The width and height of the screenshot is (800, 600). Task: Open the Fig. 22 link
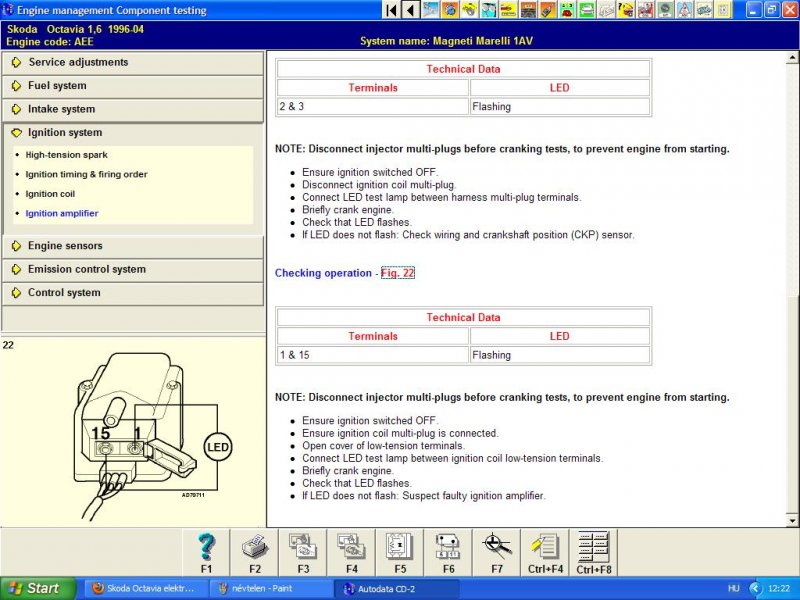[x=397, y=273]
